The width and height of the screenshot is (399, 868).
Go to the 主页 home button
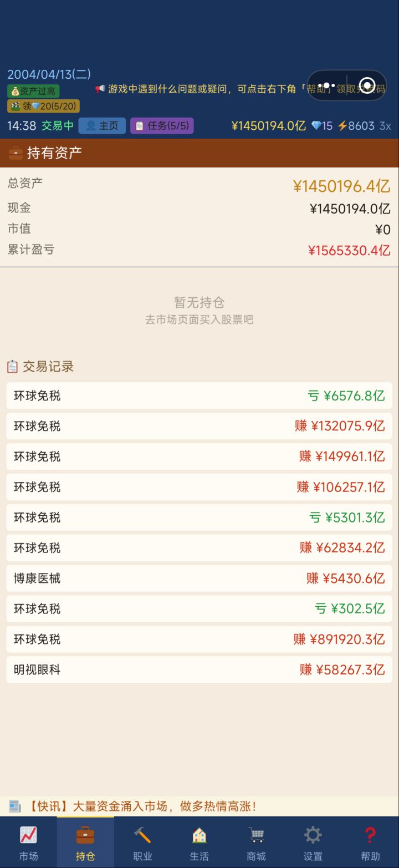click(102, 126)
